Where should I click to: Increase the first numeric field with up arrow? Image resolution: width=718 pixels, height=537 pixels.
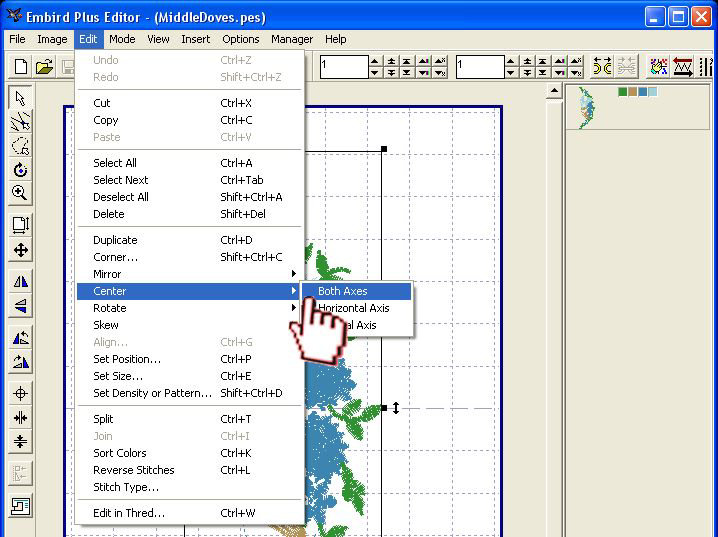pyautogui.click(x=375, y=61)
